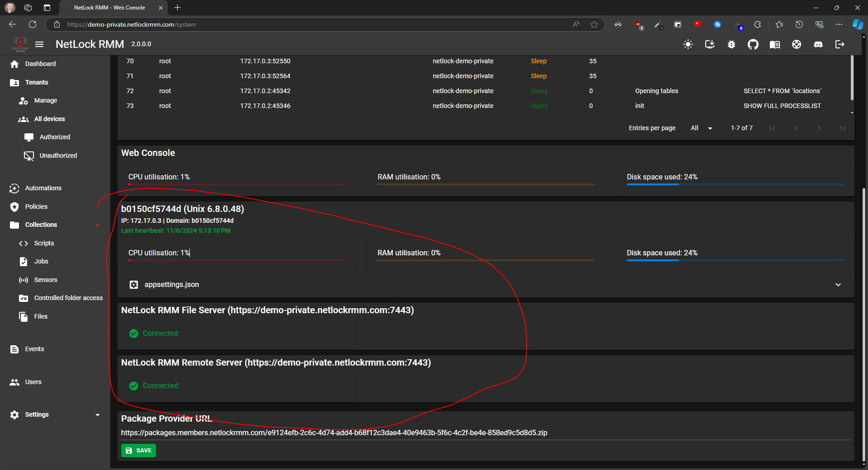Open the documentation book icon
The height and width of the screenshot is (470, 868).
click(775, 44)
